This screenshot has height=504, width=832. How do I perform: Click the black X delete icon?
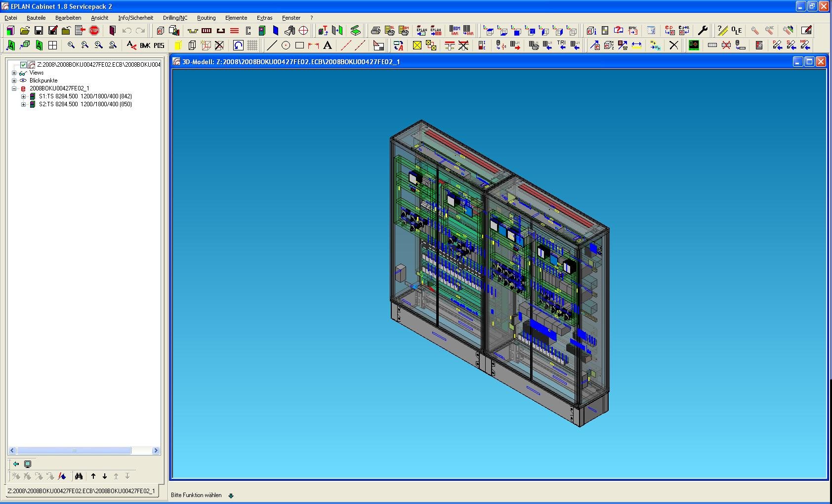(673, 45)
